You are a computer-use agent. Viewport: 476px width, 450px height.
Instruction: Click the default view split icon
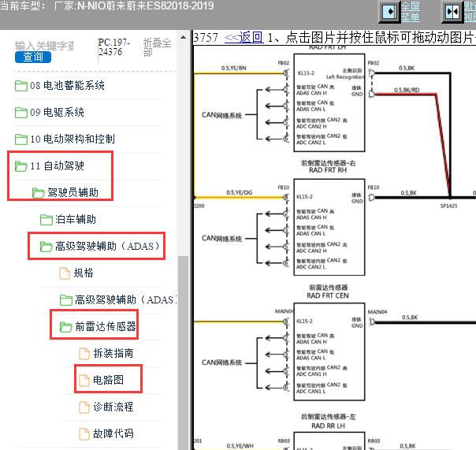[452, 12]
